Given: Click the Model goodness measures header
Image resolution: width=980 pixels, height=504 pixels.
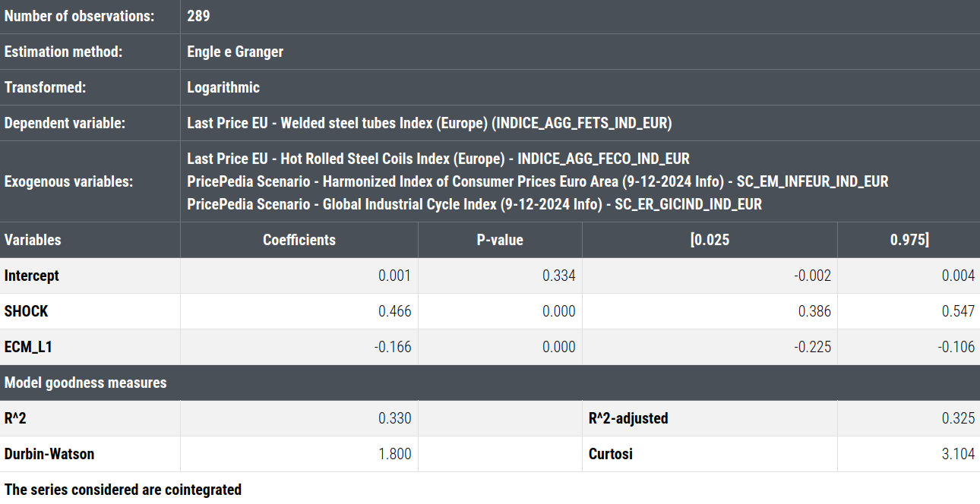Looking at the screenshot, I should coord(86,383).
